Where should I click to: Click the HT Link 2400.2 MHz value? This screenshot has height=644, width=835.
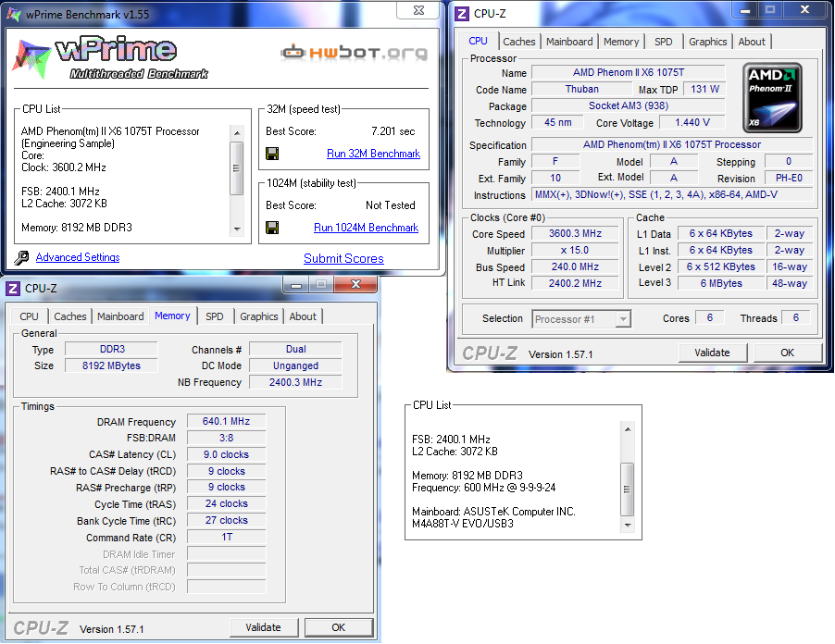point(575,284)
